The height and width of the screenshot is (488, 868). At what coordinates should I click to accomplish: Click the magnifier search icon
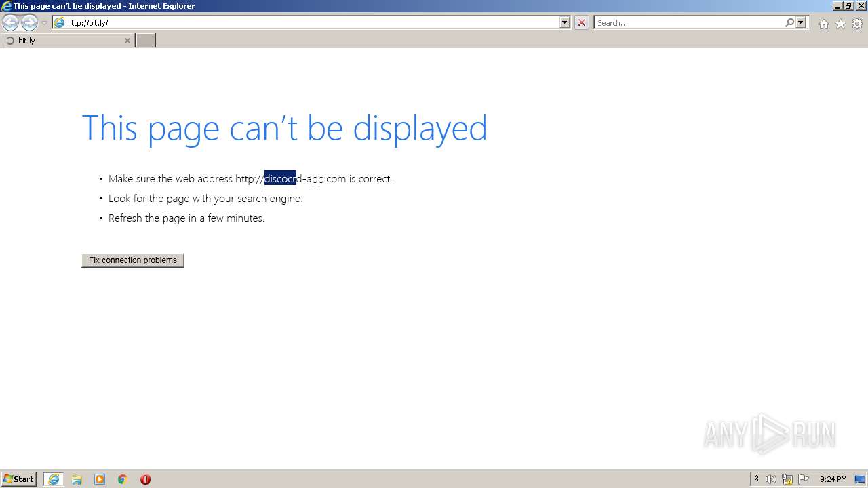(789, 23)
